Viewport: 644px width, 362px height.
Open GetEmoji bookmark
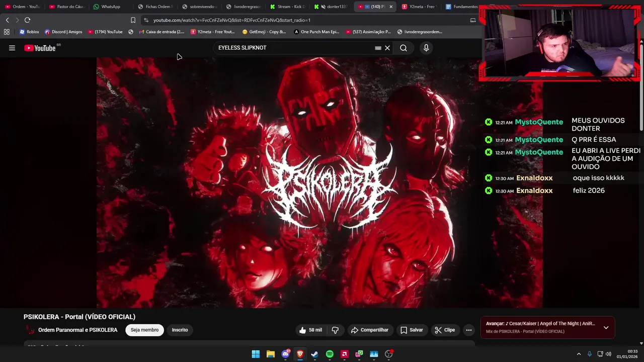(x=264, y=32)
